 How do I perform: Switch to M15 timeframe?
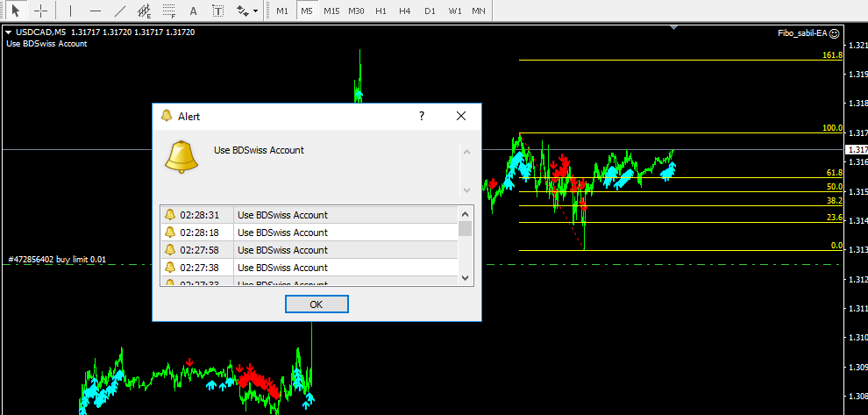[331, 11]
